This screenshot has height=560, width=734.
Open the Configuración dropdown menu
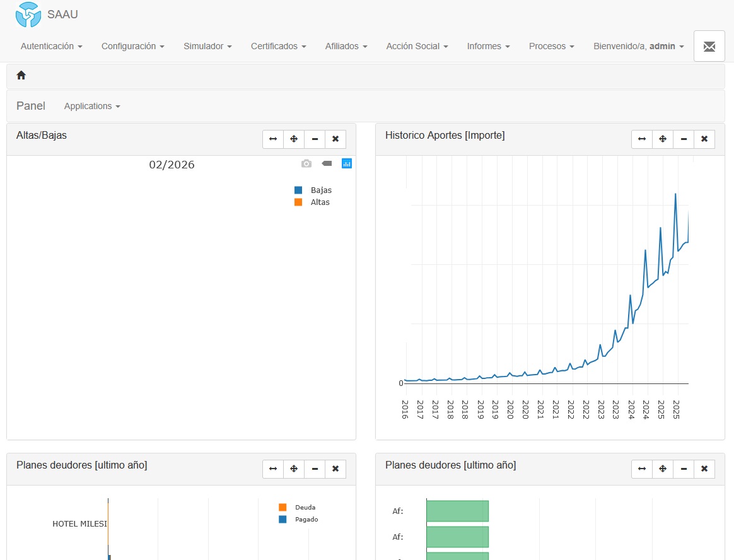coord(132,46)
